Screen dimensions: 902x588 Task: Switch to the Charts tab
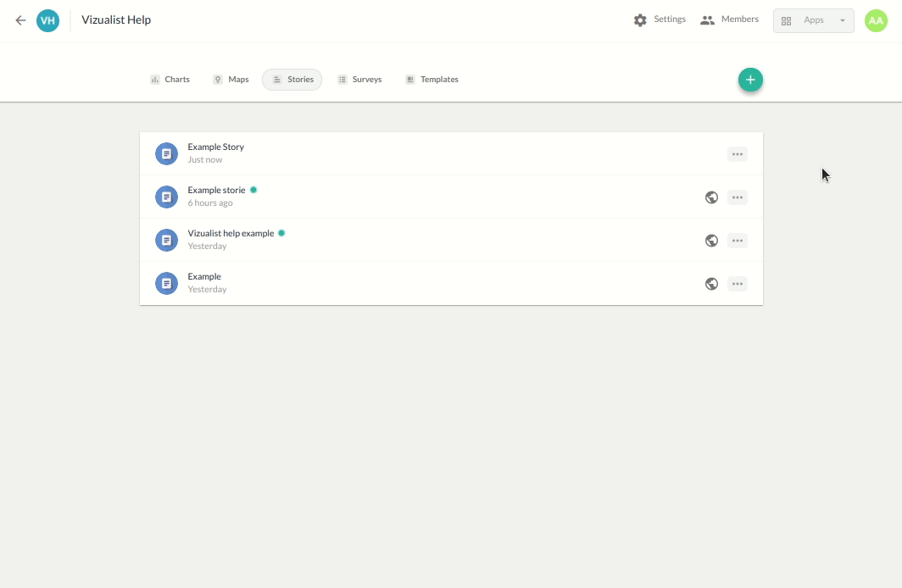click(170, 80)
